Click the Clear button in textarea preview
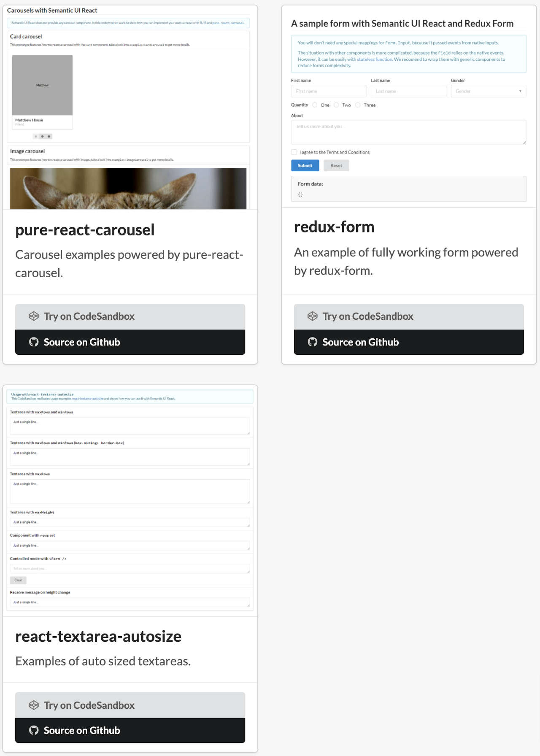Screen dimensions: 540x756 (18, 580)
